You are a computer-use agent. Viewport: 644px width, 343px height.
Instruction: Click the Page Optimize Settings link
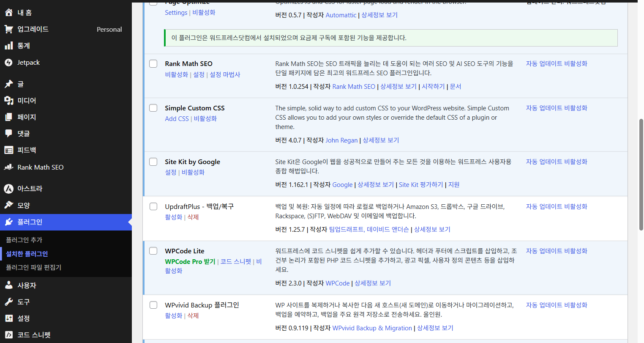point(176,13)
